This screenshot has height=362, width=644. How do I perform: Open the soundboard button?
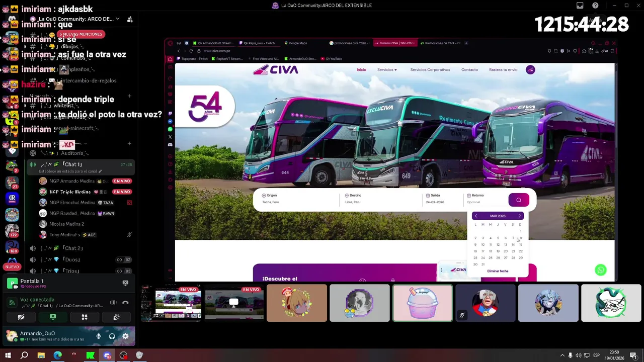[116, 317]
